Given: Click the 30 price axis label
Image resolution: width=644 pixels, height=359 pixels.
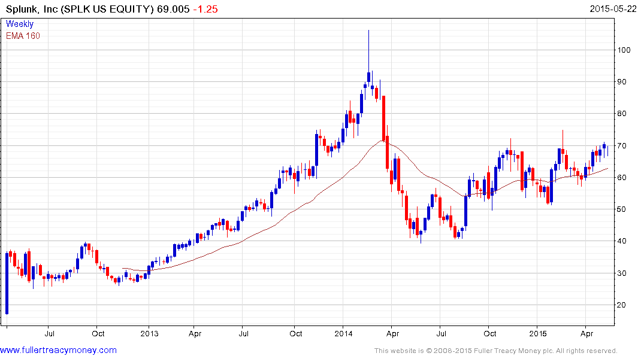Looking at the screenshot, I should coord(622,273).
